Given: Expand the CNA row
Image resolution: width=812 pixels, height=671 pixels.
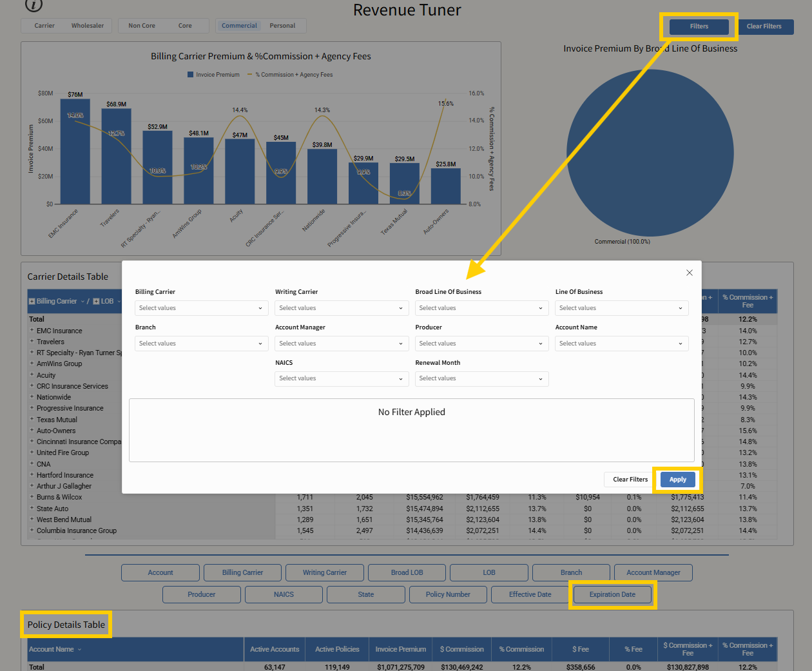Looking at the screenshot, I should pyautogui.click(x=32, y=463).
